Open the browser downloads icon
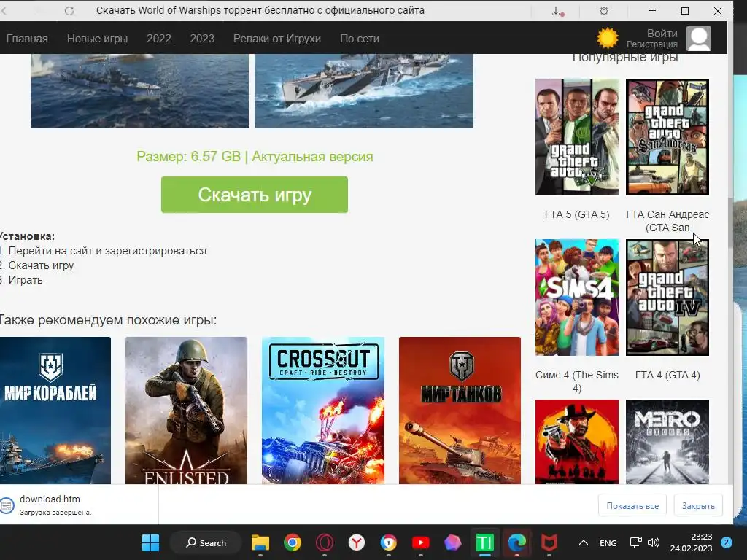Image resolution: width=747 pixels, height=560 pixels. pyautogui.click(x=557, y=11)
